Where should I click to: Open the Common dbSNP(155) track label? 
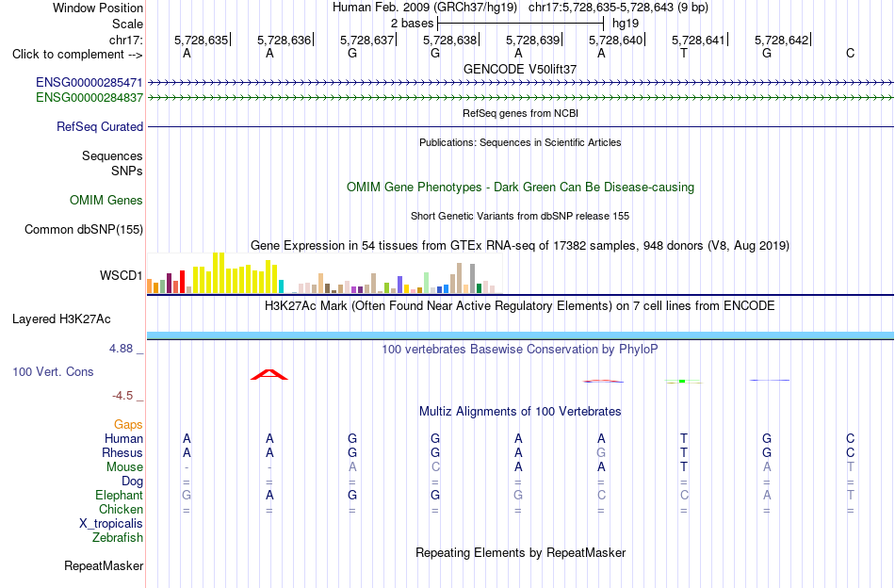coord(84,230)
